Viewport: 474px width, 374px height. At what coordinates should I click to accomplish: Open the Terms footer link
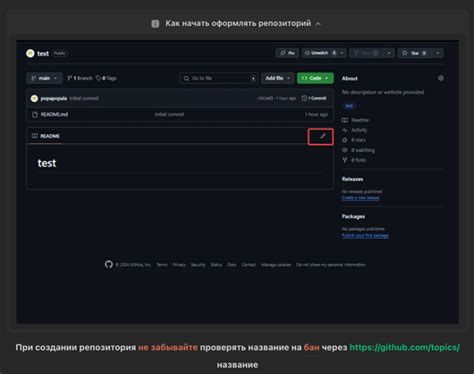[162, 265]
